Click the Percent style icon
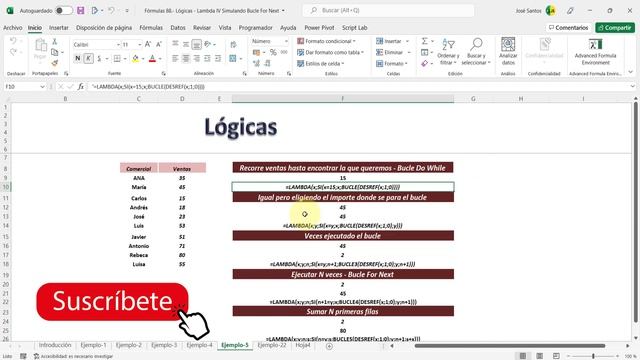 (x=273, y=52)
